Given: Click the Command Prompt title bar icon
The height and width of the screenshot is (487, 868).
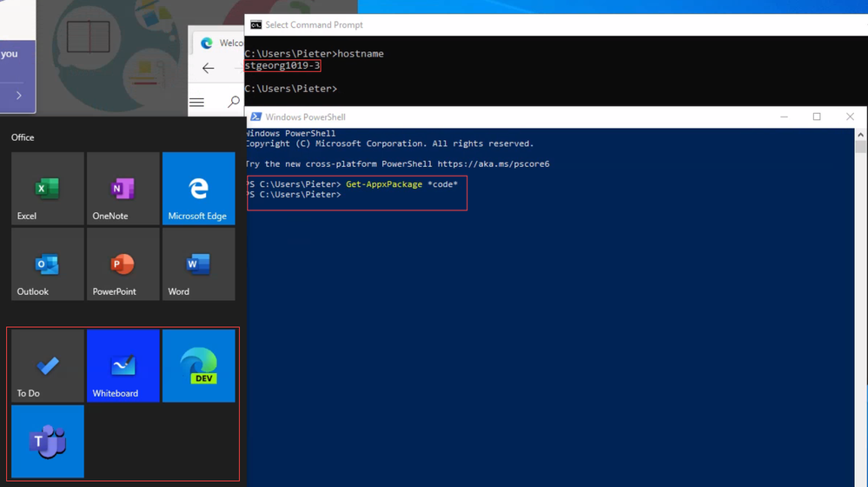Looking at the screenshot, I should (x=255, y=25).
